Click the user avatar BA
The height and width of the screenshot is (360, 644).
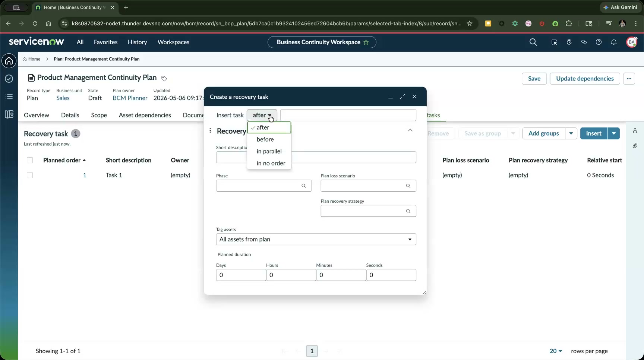coord(632,42)
